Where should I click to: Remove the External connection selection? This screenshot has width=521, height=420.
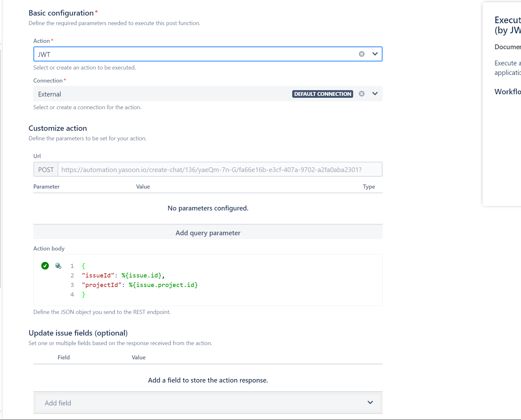(x=361, y=94)
